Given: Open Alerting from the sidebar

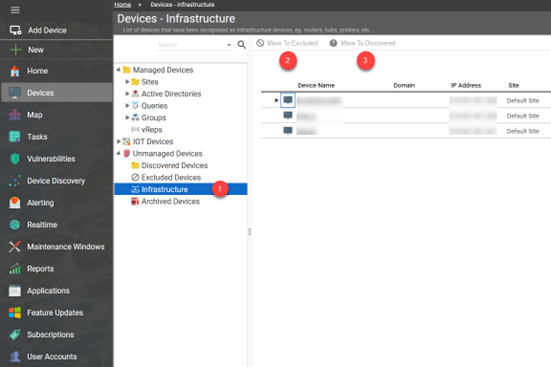Looking at the screenshot, I should (x=57, y=203).
